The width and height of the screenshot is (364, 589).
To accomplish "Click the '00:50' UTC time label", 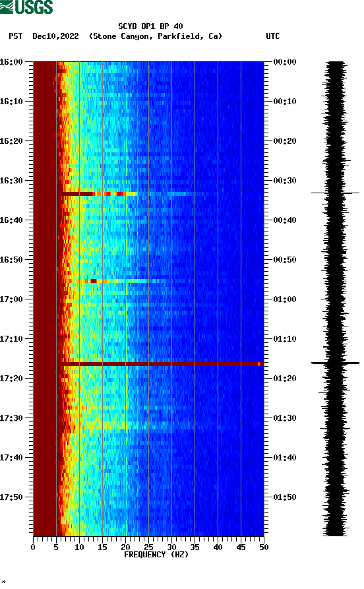I will tap(285, 260).
